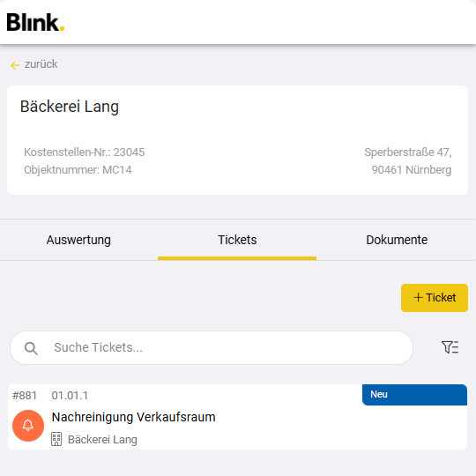Viewport: 476px width, 476px height.
Task: Go back via zurück link
Action: coord(41,64)
